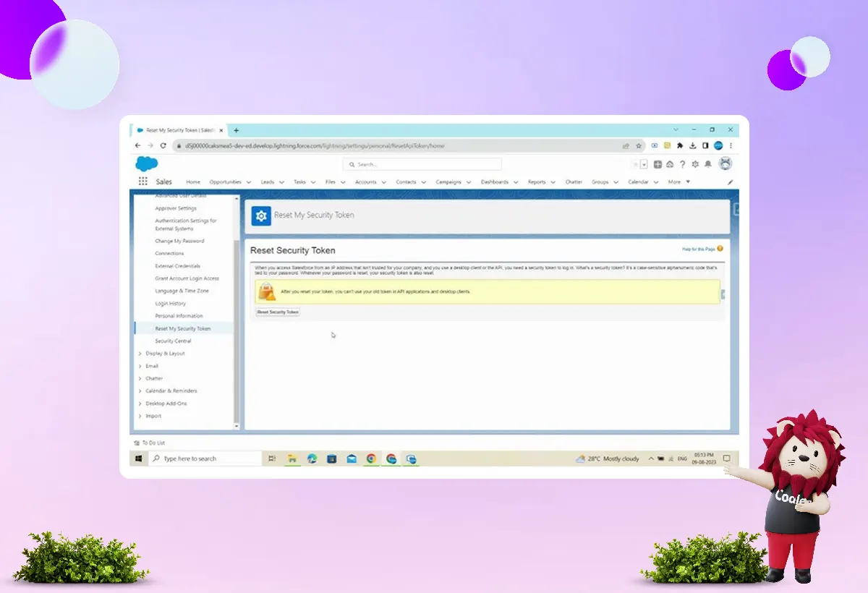Viewport: 868px width, 593px height.
Task: Click the pencil icon to edit navigation
Action: pyautogui.click(x=730, y=182)
